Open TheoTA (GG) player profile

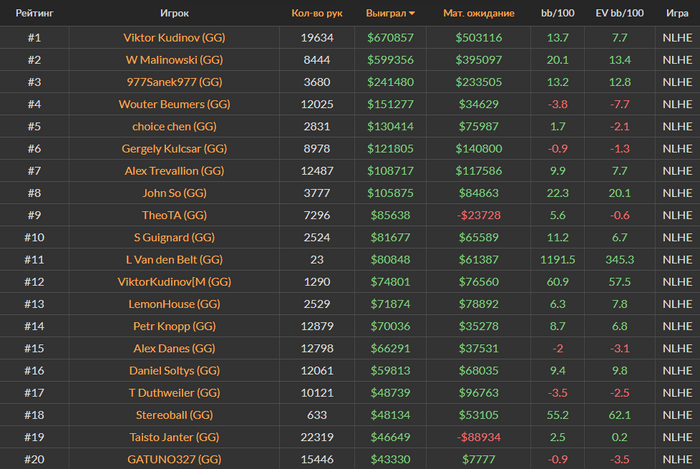pyautogui.click(x=175, y=215)
